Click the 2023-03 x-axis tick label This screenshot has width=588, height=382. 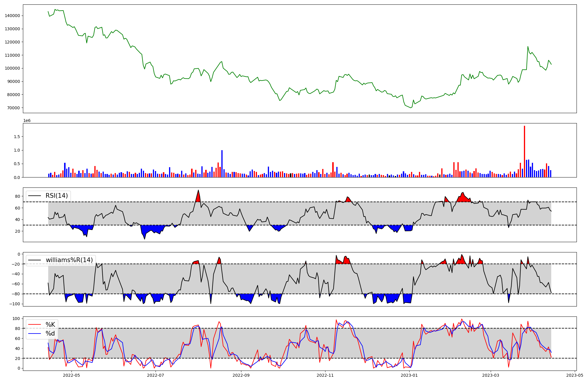(491, 375)
